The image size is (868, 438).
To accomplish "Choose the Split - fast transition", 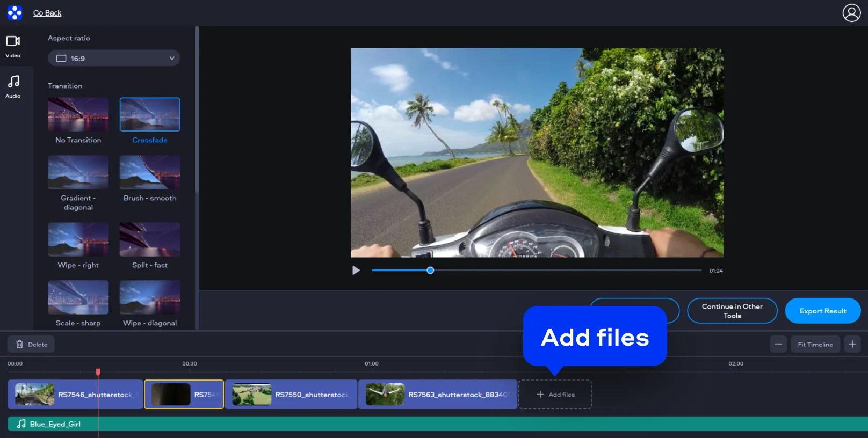I will [x=150, y=239].
